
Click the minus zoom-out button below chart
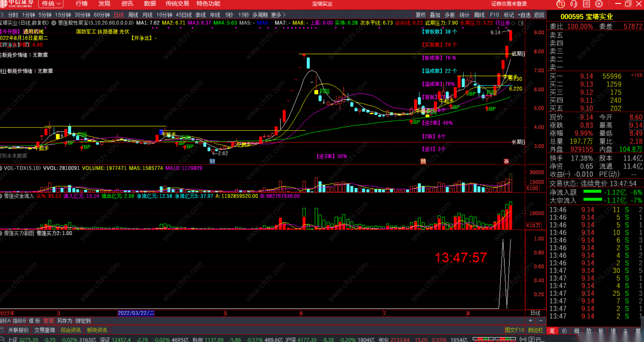tap(541, 320)
